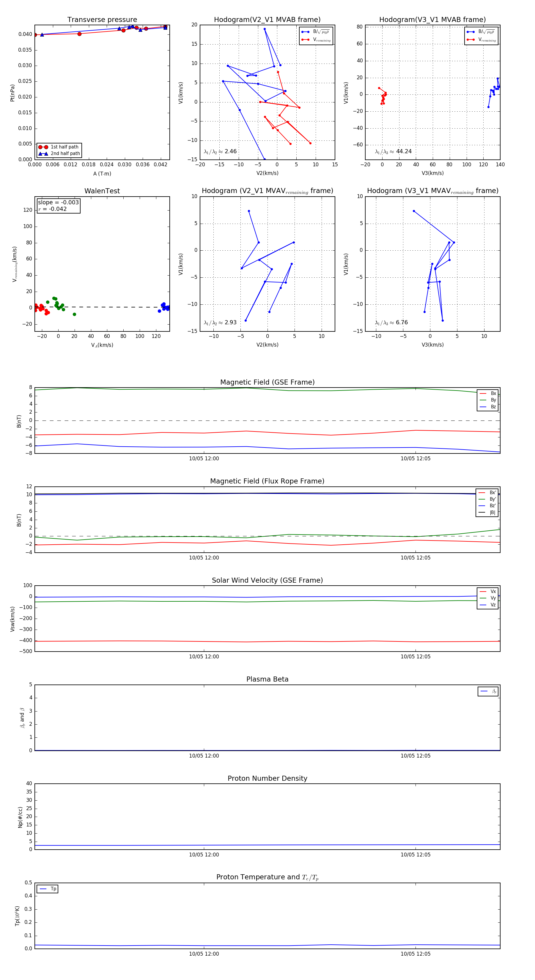
Task: Click the "Vy" legend entry
Action: pos(488,598)
